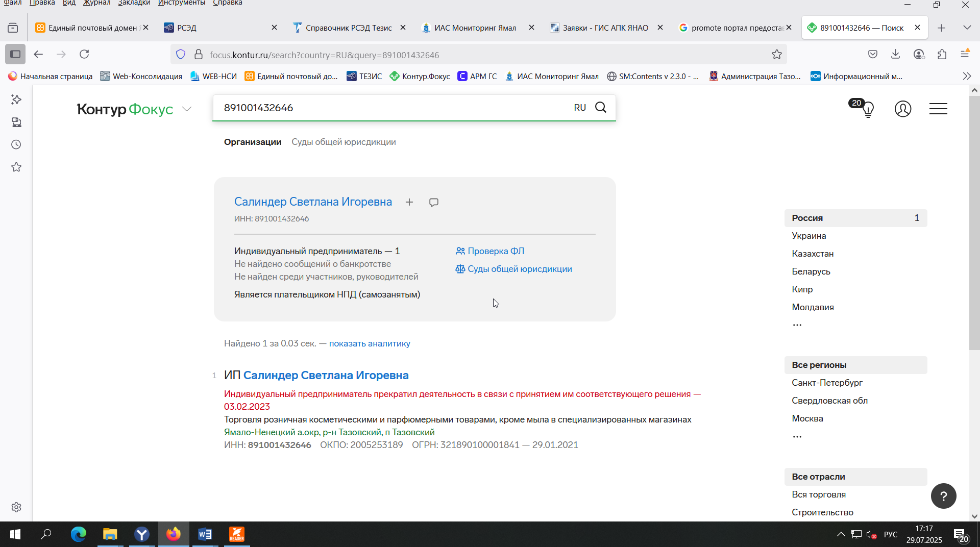Image resolution: width=980 pixels, height=547 pixels.
Task: Open the Контур.Фокус bookmark in bookmarks bar
Action: coord(420,77)
